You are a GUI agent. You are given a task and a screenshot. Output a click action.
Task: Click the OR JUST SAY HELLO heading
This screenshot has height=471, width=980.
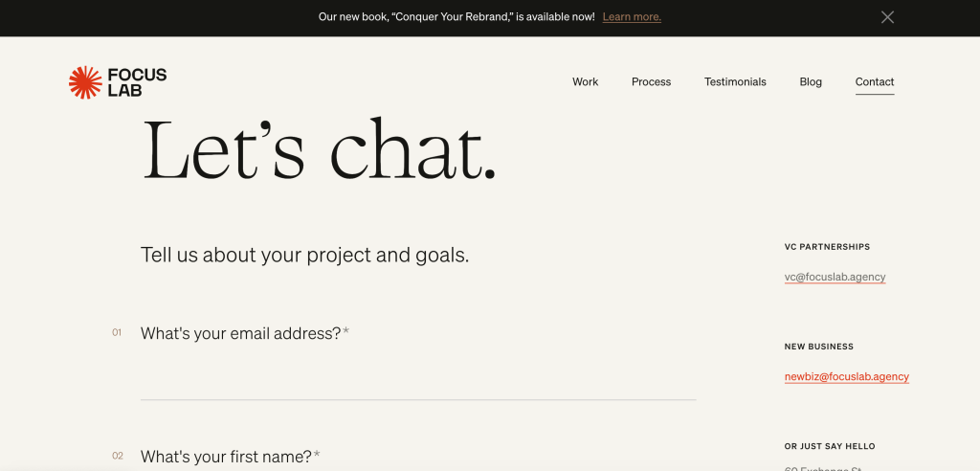pyautogui.click(x=829, y=446)
